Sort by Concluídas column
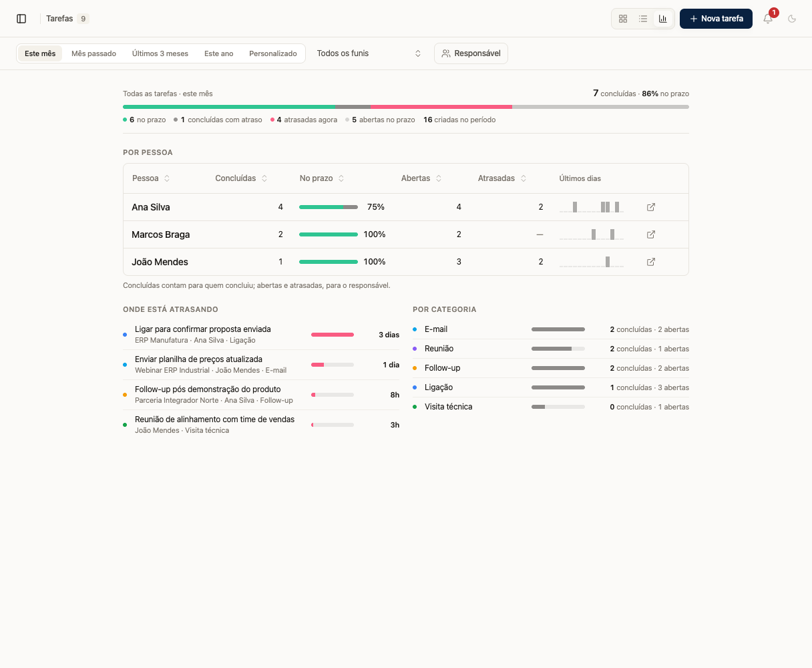Screen dimensions: 812x668 (241, 178)
